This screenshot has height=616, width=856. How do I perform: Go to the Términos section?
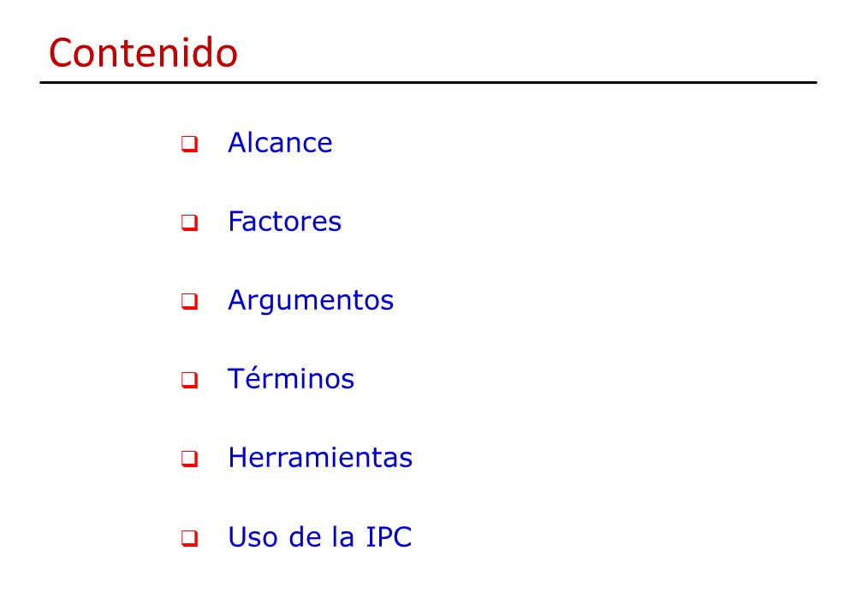291,377
